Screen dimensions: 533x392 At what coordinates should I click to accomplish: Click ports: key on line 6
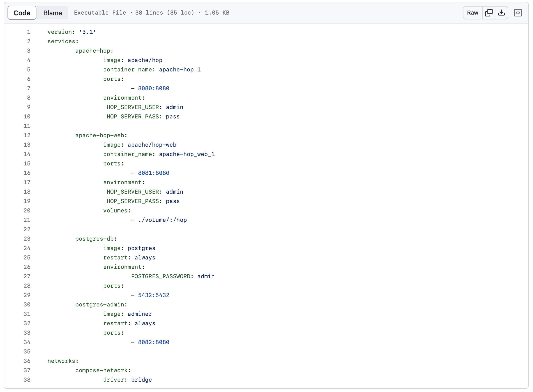point(114,79)
